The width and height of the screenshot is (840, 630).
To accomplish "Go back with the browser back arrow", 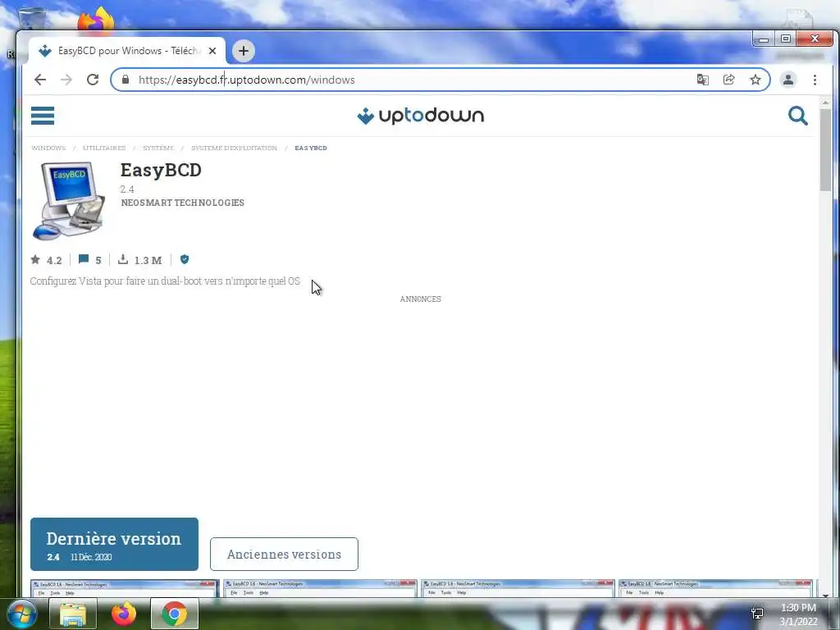I will point(40,80).
